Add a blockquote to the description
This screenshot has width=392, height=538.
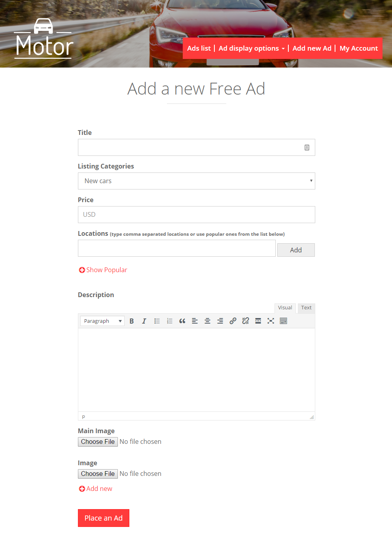[x=182, y=321]
